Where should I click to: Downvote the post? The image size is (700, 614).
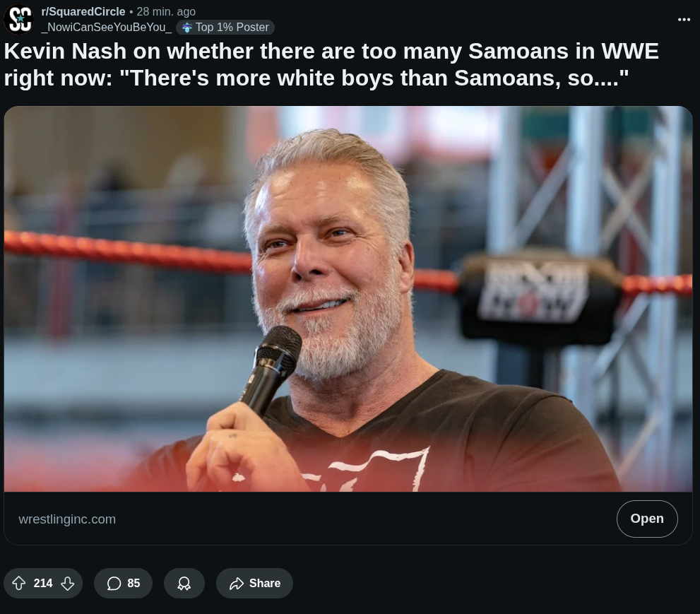tap(68, 584)
